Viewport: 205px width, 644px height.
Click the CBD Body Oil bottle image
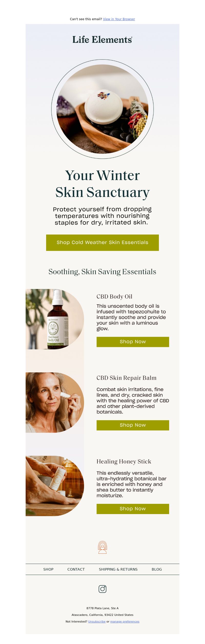point(55,319)
